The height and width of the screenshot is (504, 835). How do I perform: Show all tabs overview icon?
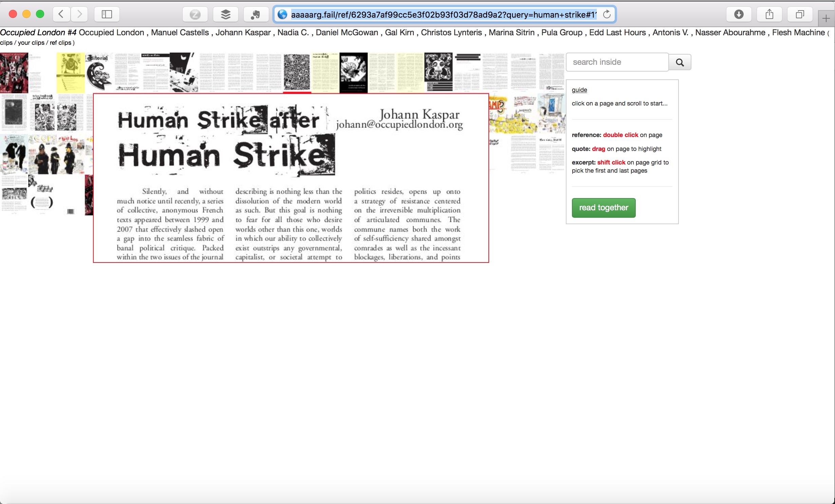click(800, 14)
